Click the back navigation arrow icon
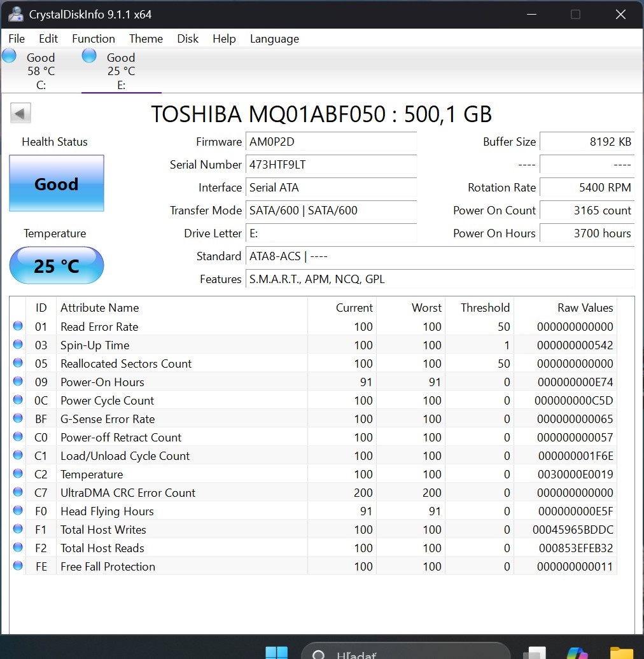 [20, 113]
